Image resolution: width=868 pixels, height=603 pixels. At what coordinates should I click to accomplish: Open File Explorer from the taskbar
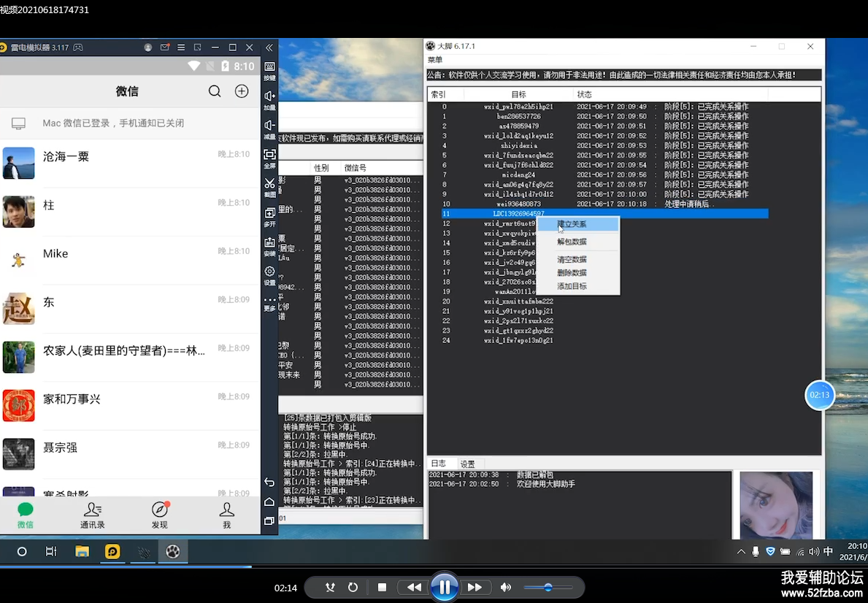pyautogui.click(x=82, y=551)
